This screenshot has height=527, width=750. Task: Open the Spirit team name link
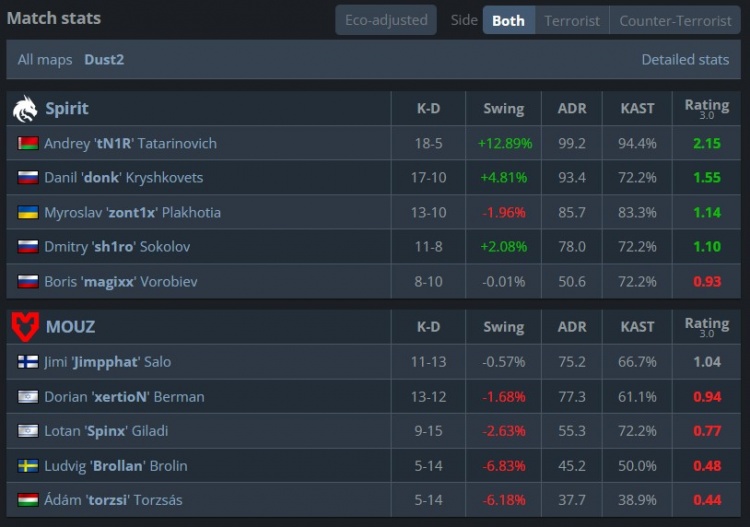coord(67,108)
